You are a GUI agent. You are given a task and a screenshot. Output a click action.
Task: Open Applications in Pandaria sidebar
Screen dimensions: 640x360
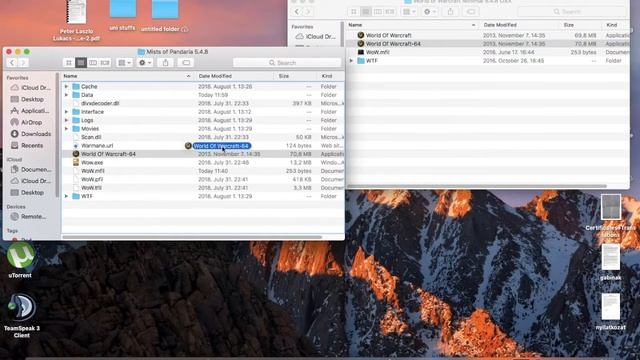pos(30,111)
